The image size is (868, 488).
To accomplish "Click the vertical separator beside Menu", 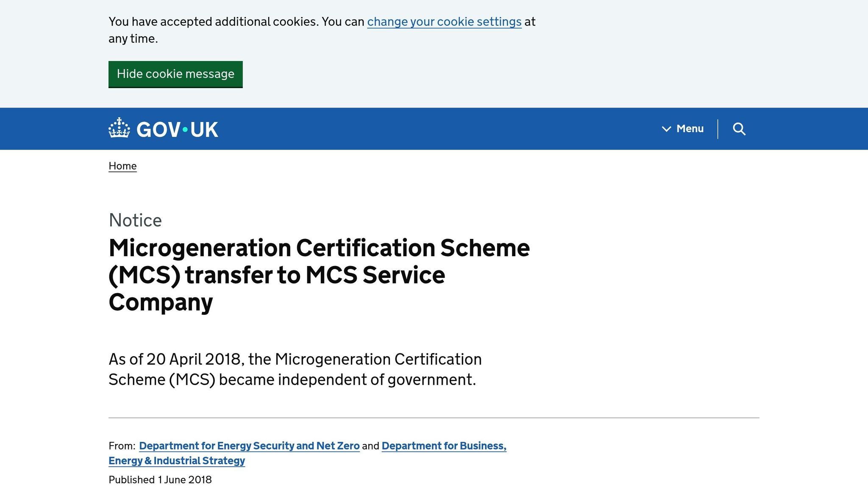I will point(718,129).
